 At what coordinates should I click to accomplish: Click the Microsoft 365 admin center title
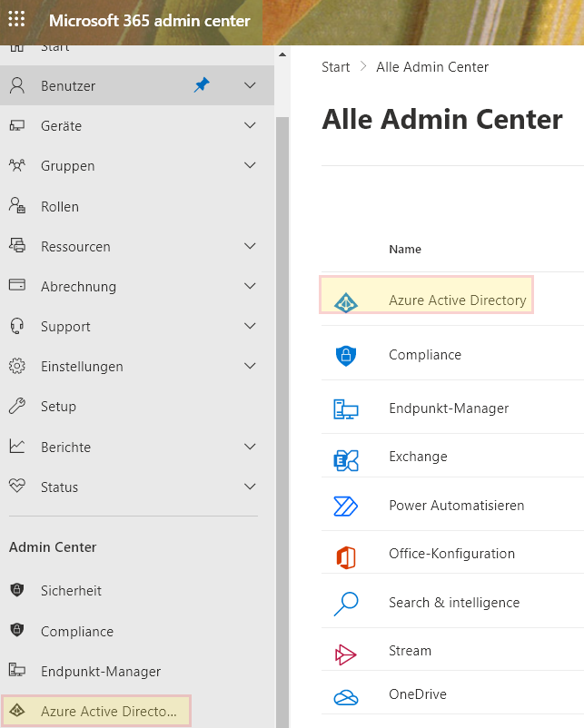pyautogui.click(x=150, y=21)
